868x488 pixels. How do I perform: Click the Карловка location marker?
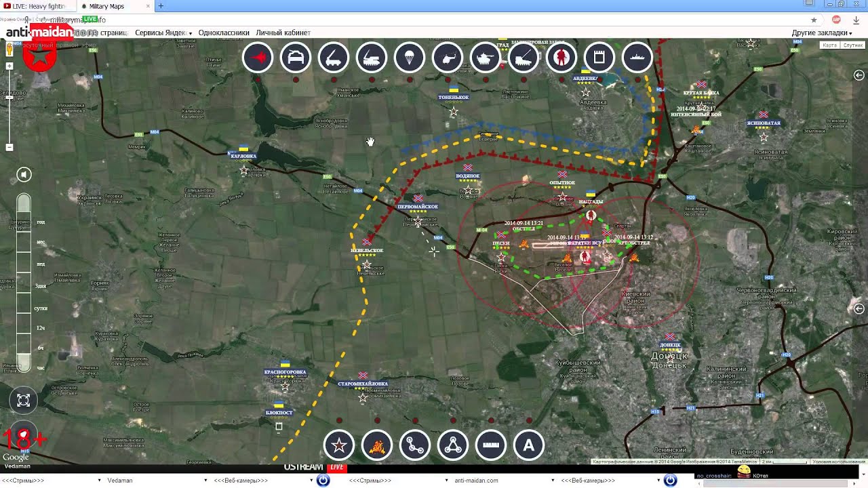(x=243, y=171)
